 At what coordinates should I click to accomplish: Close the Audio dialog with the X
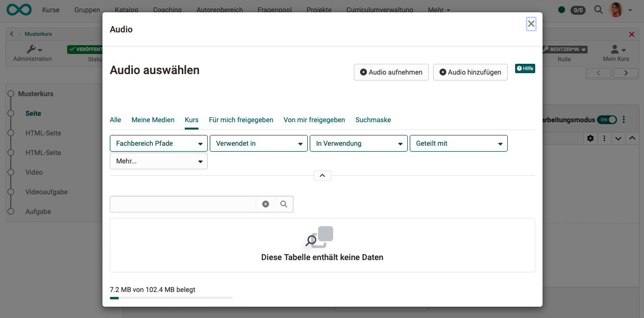[531, 24]
